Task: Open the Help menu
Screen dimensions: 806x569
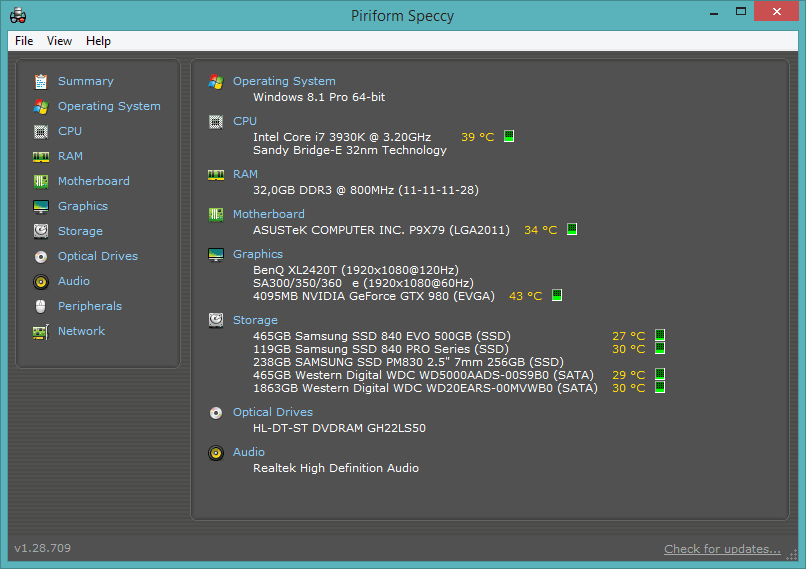Action: [x=98, y=41]
